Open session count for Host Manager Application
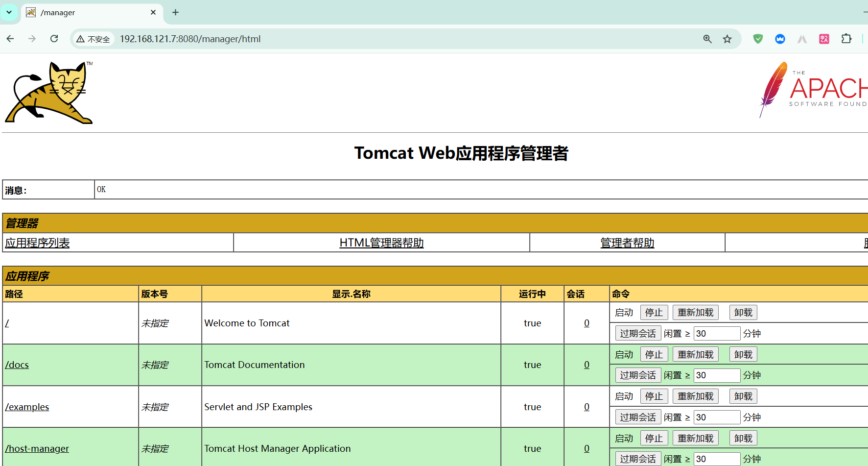 point(586,449)
